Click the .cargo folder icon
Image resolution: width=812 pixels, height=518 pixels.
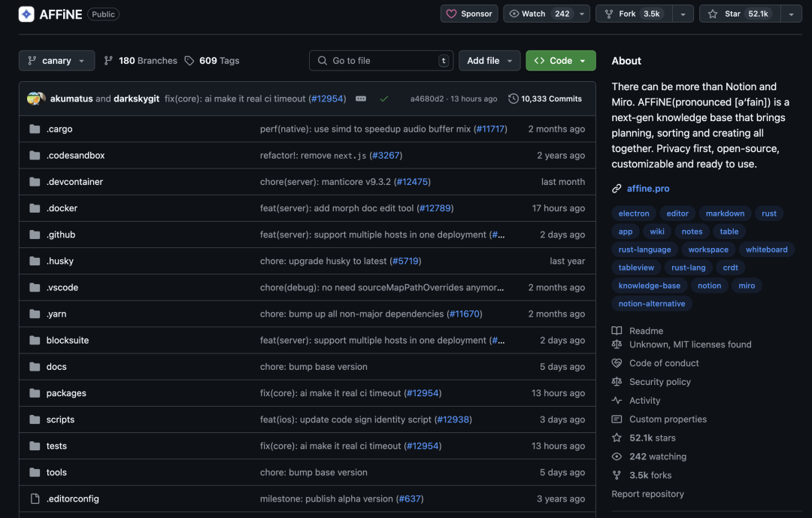coord(35,129)
